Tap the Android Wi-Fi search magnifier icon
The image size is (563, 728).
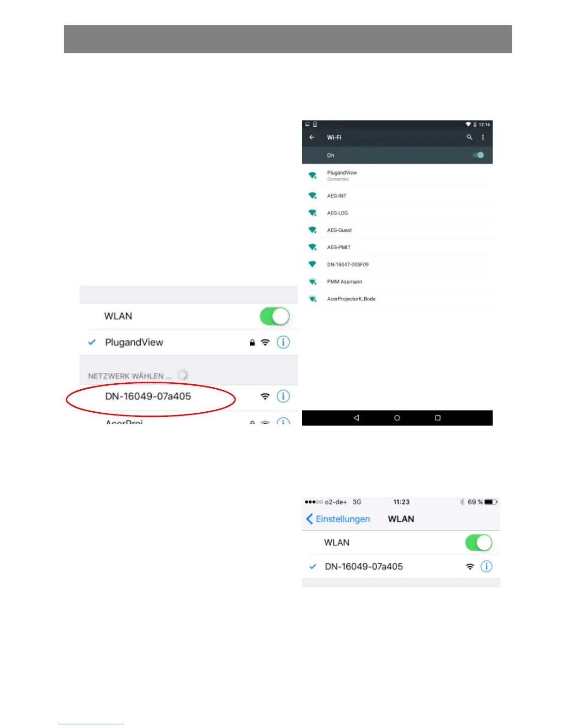click(469, 137)
